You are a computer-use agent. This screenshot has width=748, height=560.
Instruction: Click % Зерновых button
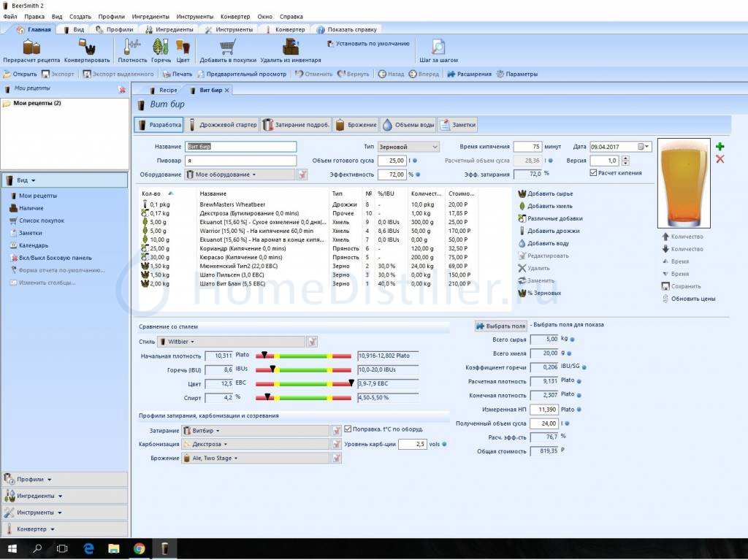point(540,293)
